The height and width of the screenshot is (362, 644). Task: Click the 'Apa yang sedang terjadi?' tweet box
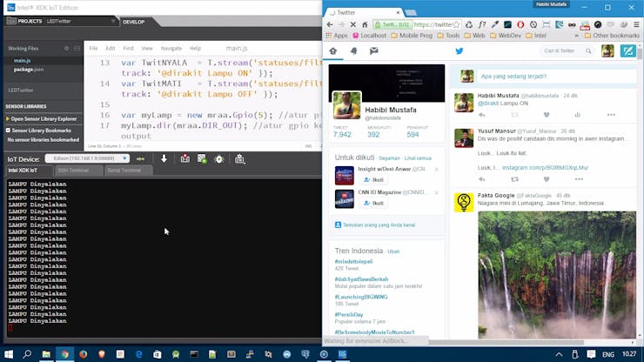[x=556, y=77]
